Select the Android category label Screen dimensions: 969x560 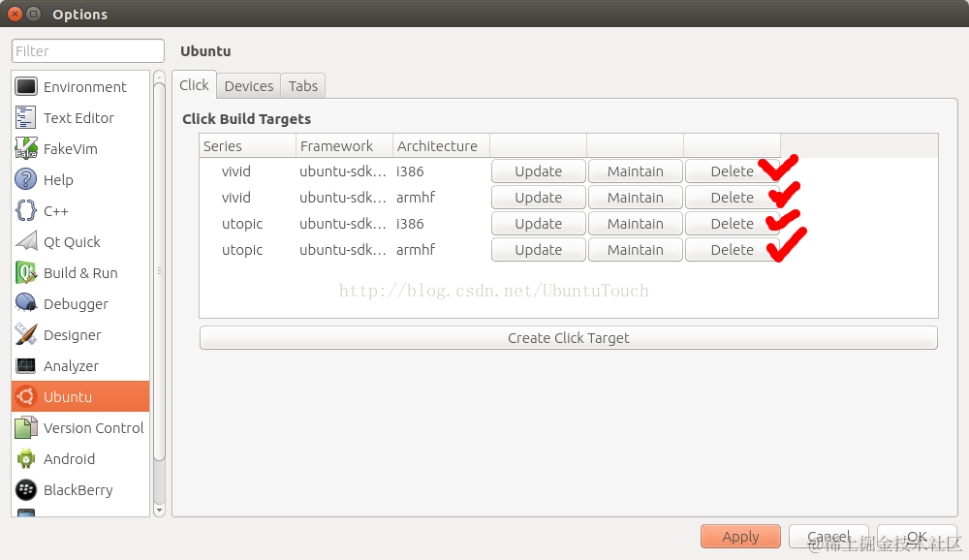point(69,458)
